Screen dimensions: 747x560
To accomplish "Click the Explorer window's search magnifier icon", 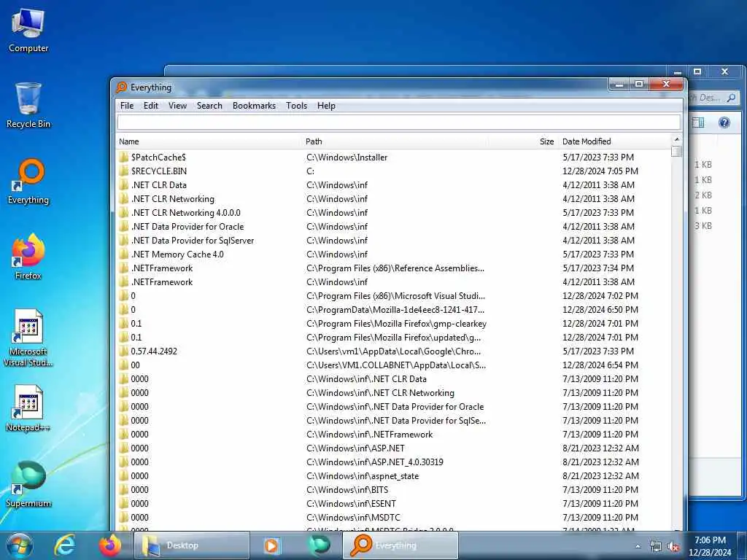I will point(731,98).
